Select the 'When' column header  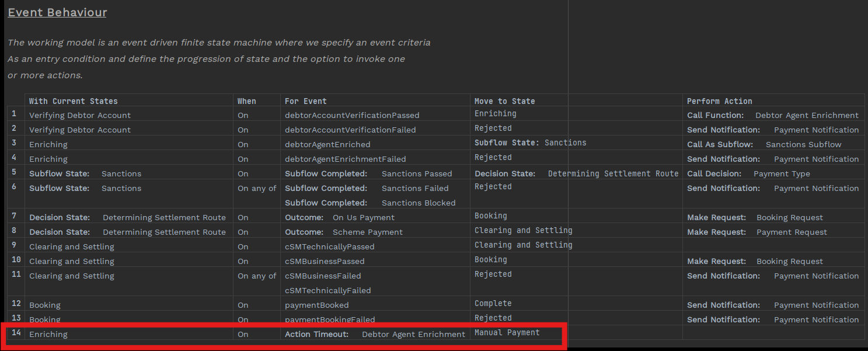pyautogui.click(x=246, y=101)
